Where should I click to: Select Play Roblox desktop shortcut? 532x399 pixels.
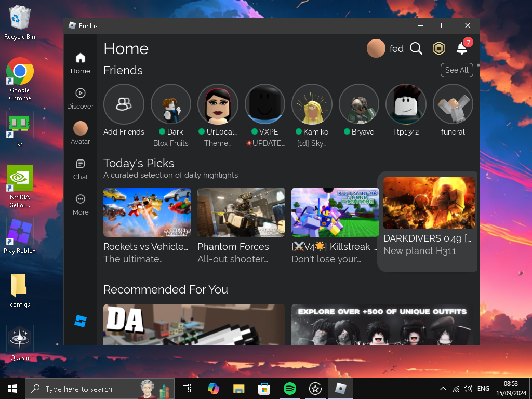(x=20, y=236)
